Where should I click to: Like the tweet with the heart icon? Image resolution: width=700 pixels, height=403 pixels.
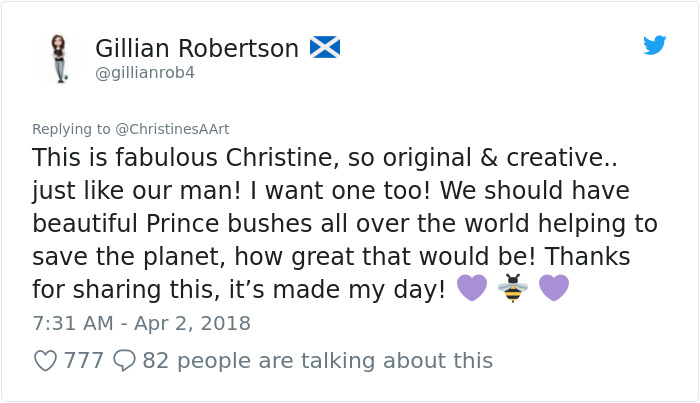coord(45,360)
